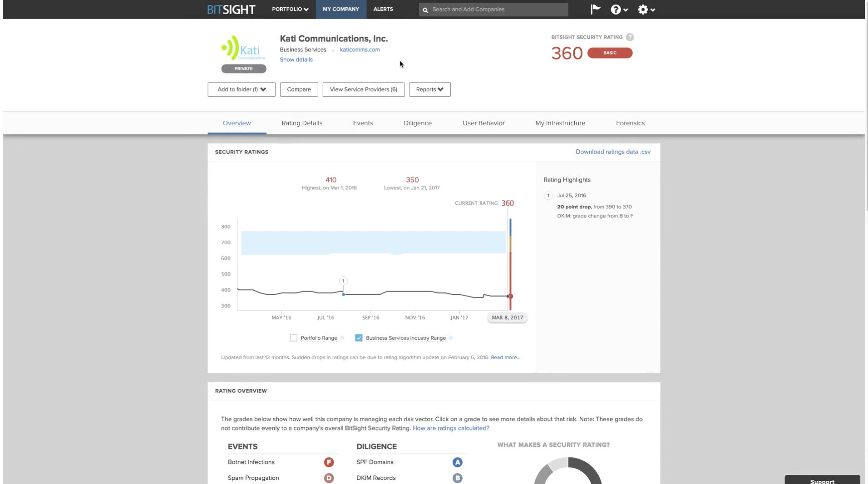Uncheck Business Services Industry Range

coord(359,338)
